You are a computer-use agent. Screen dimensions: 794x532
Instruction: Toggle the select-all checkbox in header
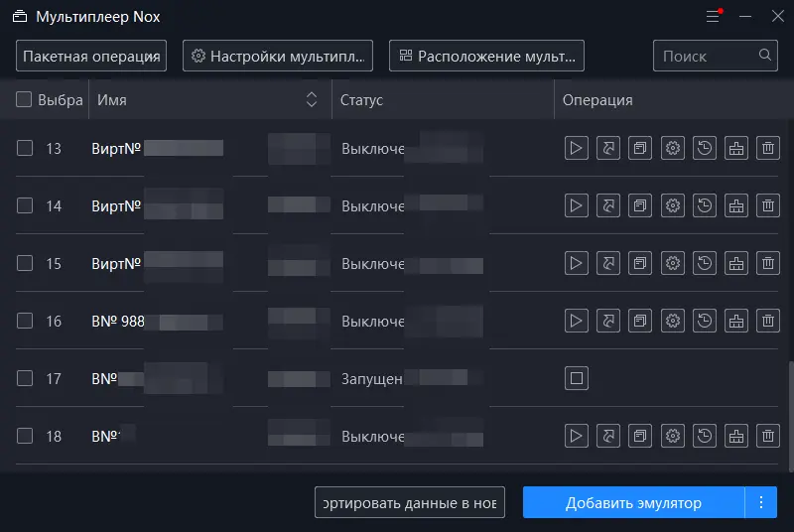tap(24, 99)
